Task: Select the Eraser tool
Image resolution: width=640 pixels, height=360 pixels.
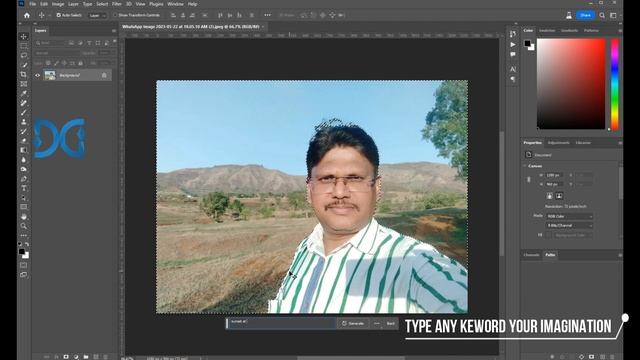Action: [x=24, y=140]
